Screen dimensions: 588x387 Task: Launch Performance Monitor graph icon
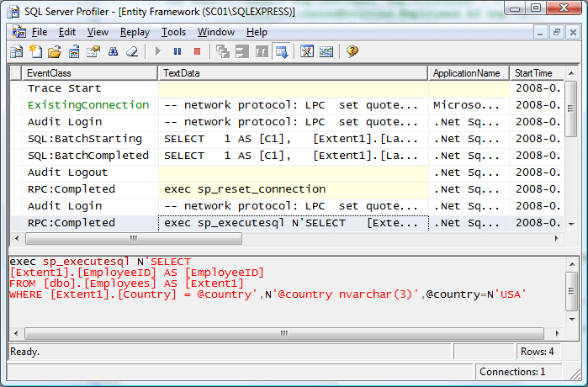pyautogui.click(x=326, y=51)
